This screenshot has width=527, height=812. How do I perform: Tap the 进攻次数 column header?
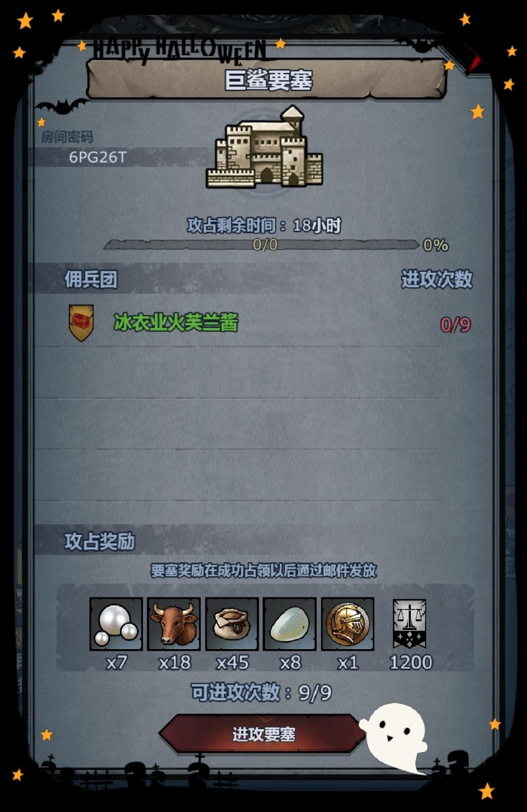(437, 279)
